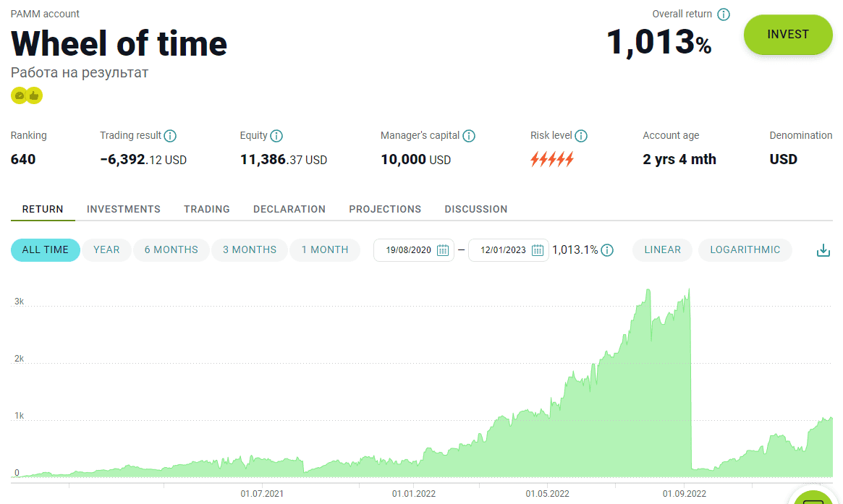The width and height of the screenshot is (843, 504).
Task: Open the Trading result info tooltip
Action: (170, 136)
